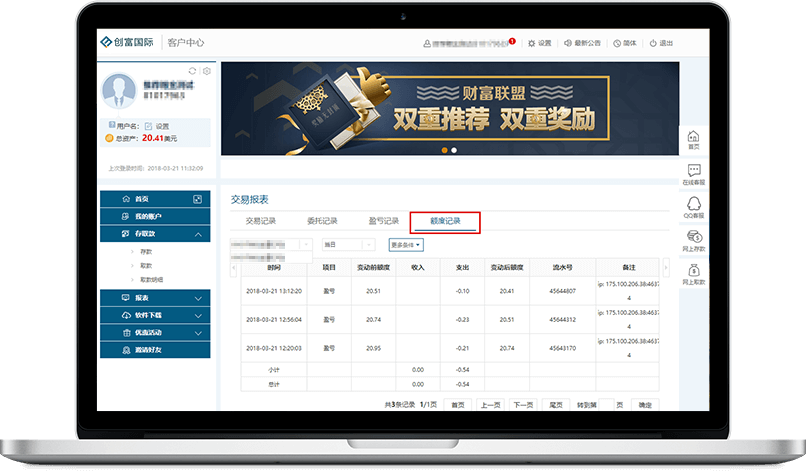806x472 pixels.
Task: Open profile card gear icon
Action: tap(207, 71)
